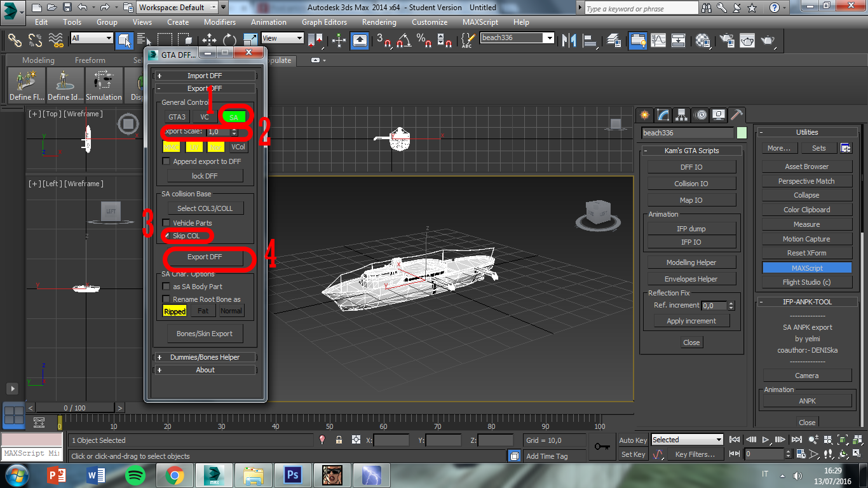This screenshot has height=488, width=868.
Task: Open the MAXScript menu
Action: tap(480, 22)
